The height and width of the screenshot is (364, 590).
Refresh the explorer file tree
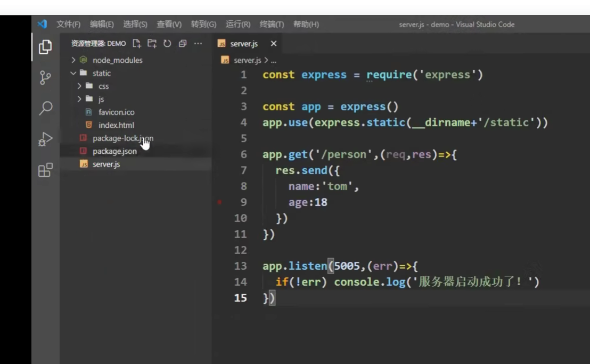coord(167,44)
